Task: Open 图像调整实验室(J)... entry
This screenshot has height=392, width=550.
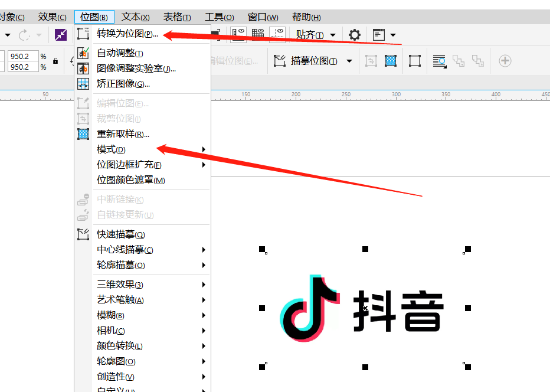Action: pos(143,68)
